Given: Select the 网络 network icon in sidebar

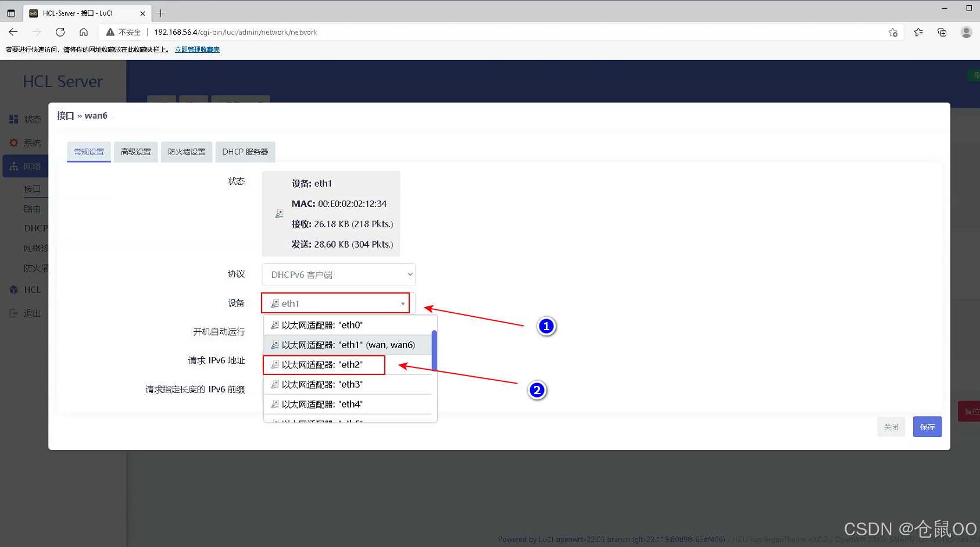Looking at the screenshot, I should pyautogui.click(x=13, y=166).
